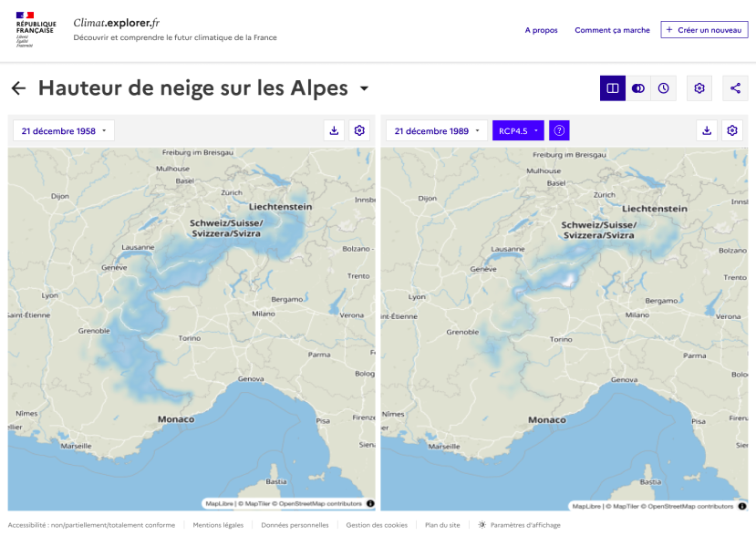Click Zürich label on left map
Screen dimensions: 756x536
pos(232,192)
